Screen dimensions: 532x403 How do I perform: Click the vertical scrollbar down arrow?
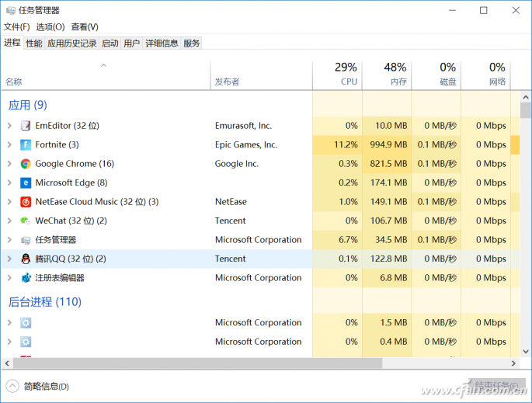pyautogui.click(x=526, y=352)
